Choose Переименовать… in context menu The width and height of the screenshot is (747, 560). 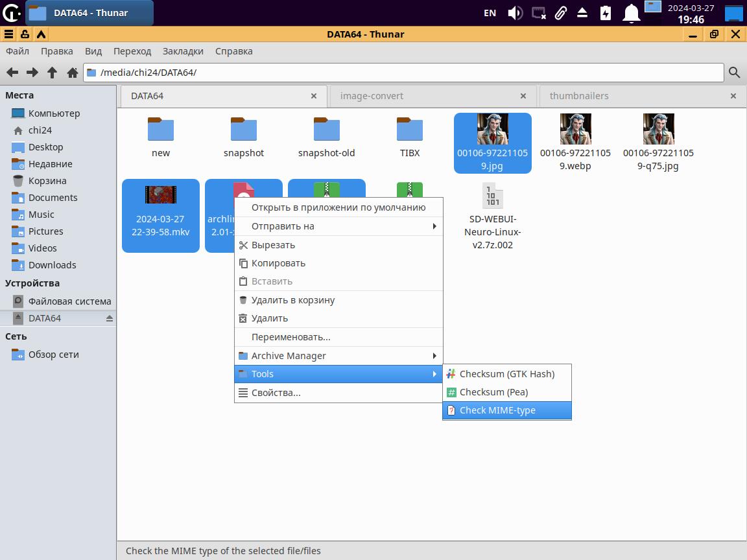tap(338, 337)
